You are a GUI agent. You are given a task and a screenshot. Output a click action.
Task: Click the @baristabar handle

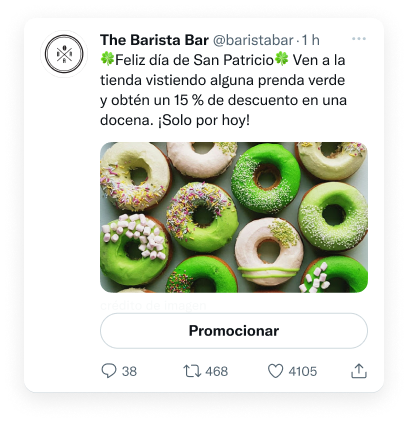(x=253, y=40)
